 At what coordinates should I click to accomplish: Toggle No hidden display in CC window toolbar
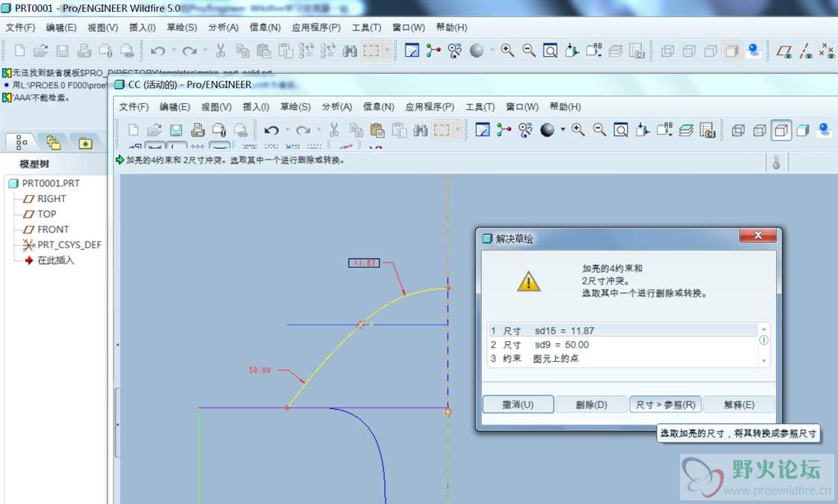781,129
